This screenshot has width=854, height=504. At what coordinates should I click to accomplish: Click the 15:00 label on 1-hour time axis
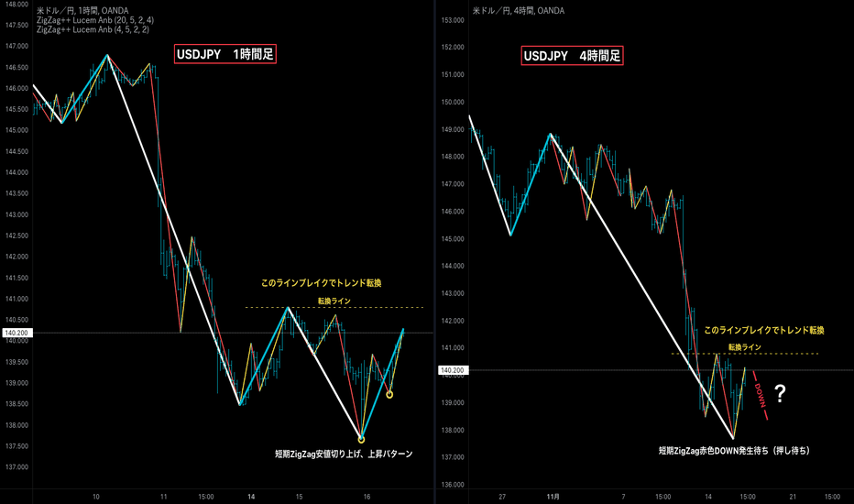(206, 497)
